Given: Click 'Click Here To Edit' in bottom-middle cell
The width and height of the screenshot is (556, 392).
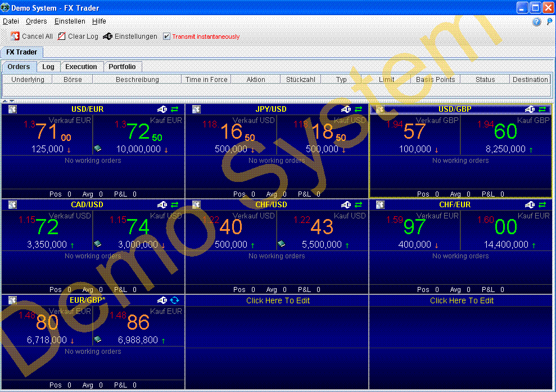Looking at the screenshot, I should pos(278,300).
